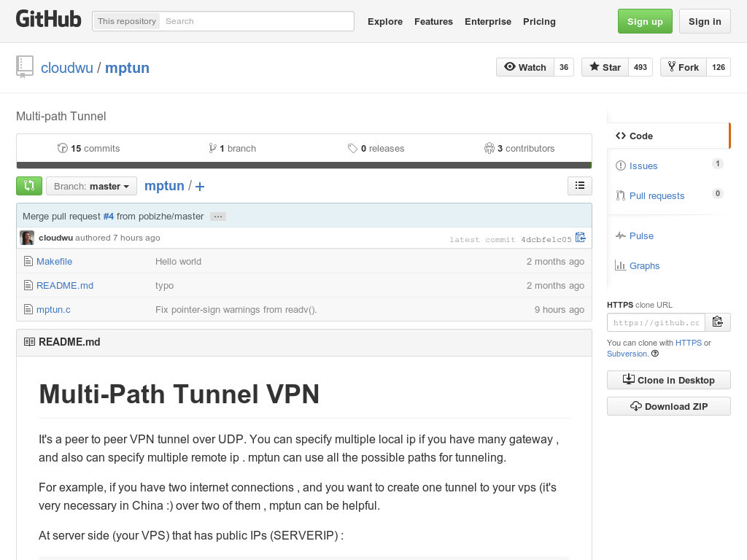Toggle file list view icon button
Image resolution: width=747 pixels, height=560 pixels.
[x=580, y=186]
